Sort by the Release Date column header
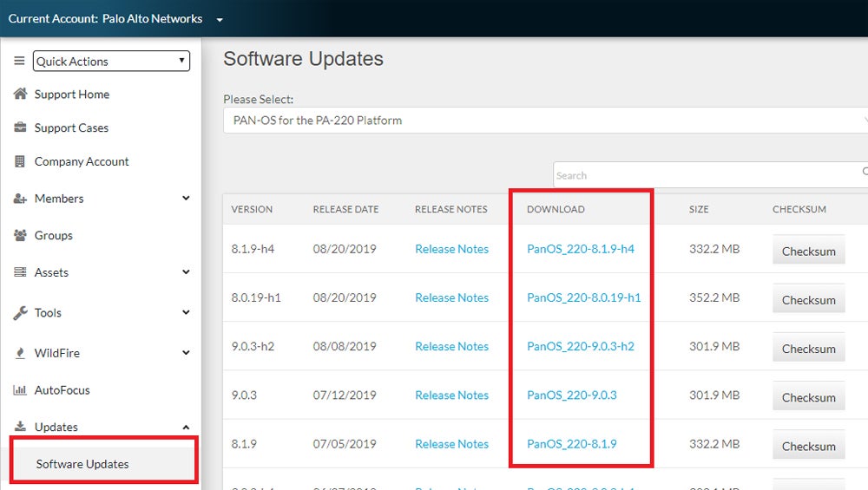 [345, 209]
